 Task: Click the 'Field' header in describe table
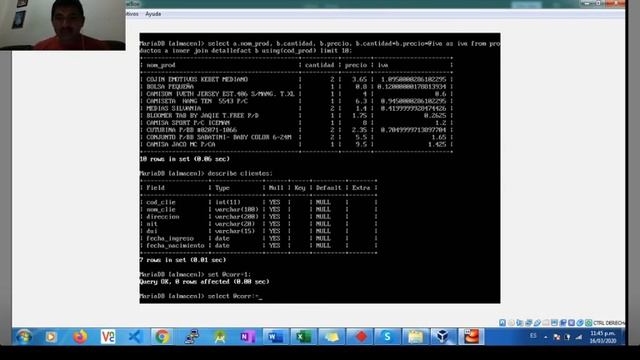tap(156, 188)
